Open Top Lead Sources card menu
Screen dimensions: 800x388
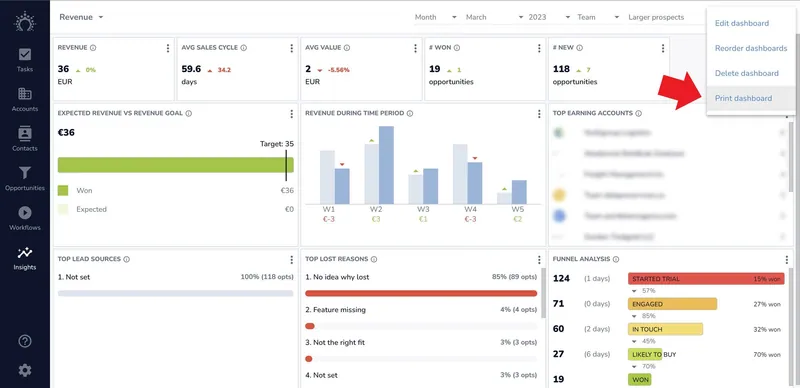291,259
